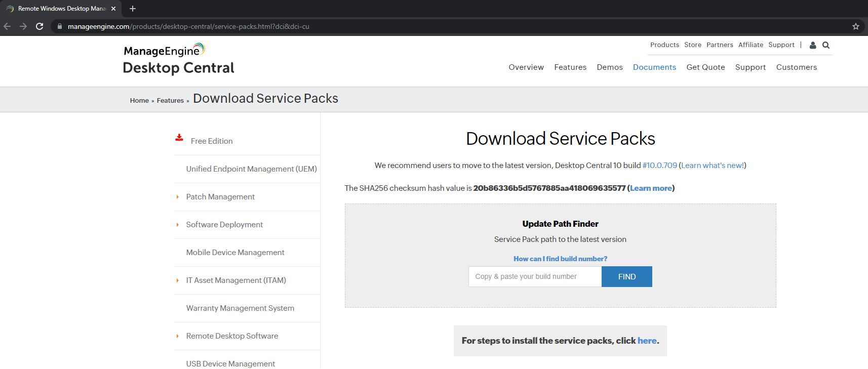
Task: Click Learn what's new! link
Action: coord(713,166)
